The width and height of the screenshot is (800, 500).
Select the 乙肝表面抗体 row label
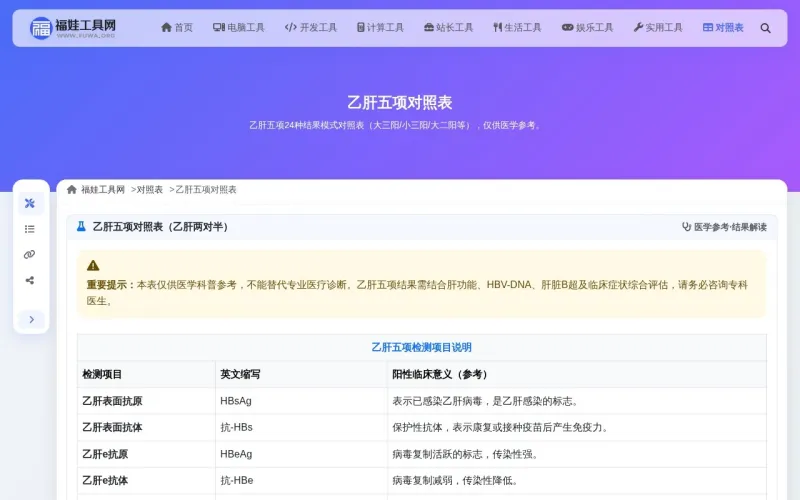pyautogui.click(x=112, y=428)
